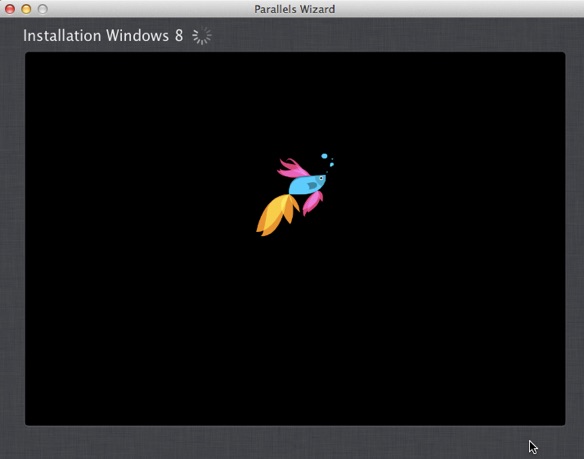Click the pink dorsal fin on the fish
The image size is (584, 459).
pos(293,168)
